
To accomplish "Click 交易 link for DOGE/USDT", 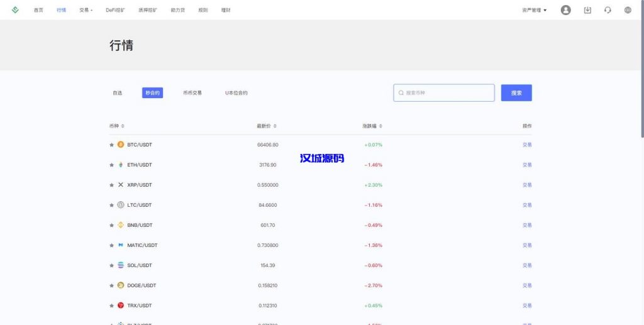I will pos(527,285).
